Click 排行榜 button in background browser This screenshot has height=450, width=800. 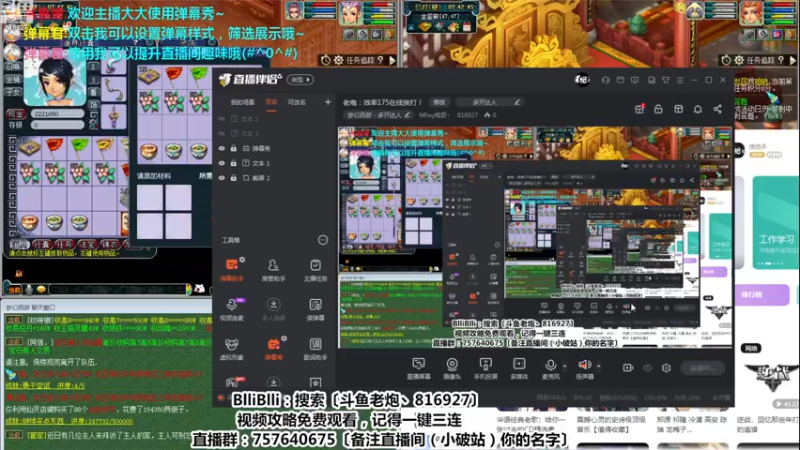(x=763, y=295)
